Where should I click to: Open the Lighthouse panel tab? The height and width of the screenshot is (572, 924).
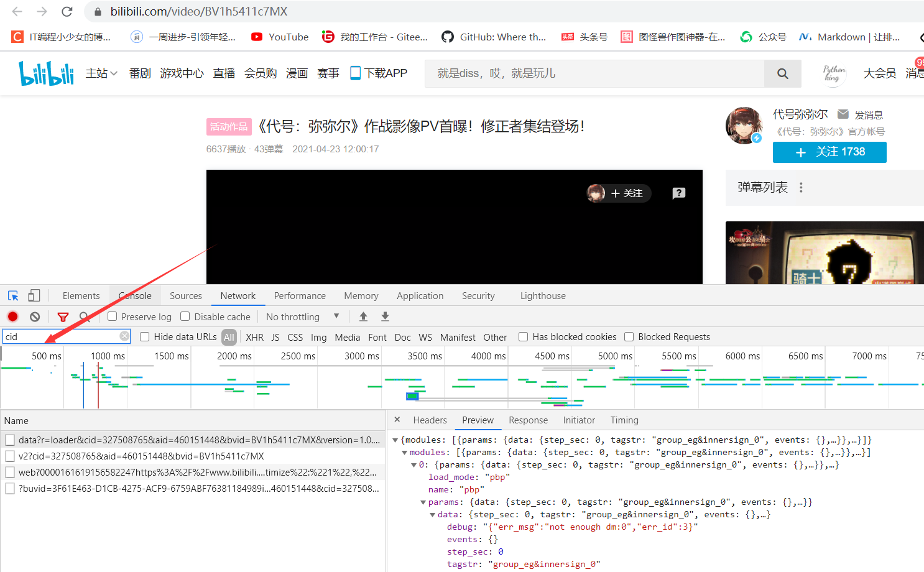[x=543, y=296]
